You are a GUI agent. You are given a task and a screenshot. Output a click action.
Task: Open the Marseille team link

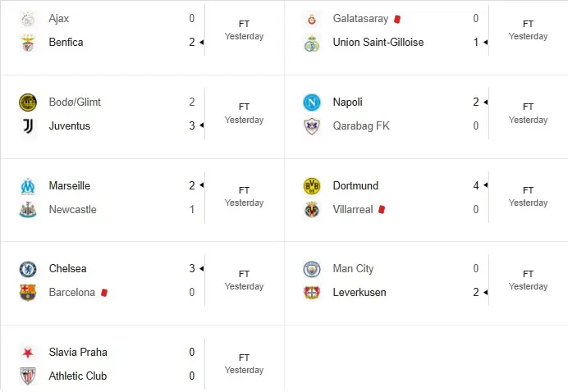coord(69,186)
